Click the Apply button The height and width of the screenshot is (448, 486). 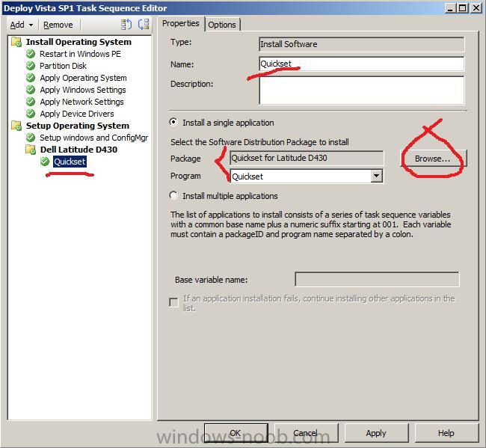coord(376,433)
